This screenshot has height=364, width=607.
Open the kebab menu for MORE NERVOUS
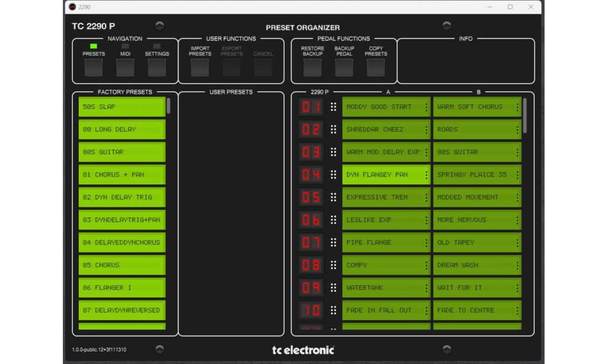click(517, 220)
